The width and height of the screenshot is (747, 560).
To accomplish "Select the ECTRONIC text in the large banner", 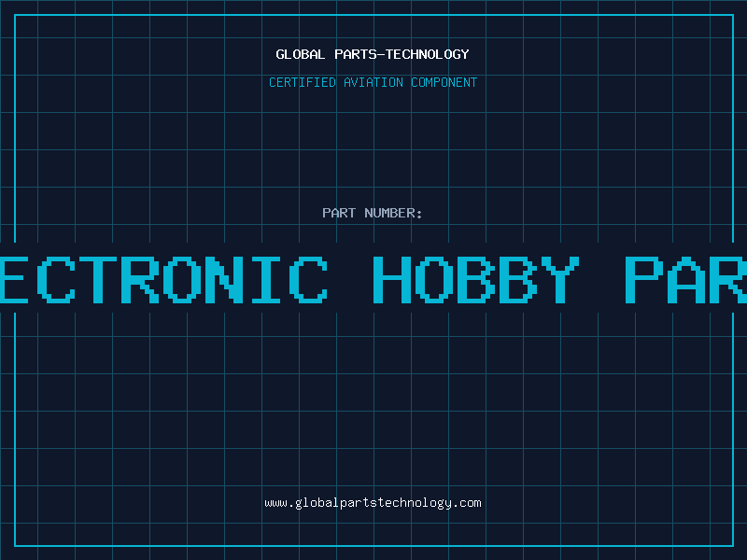I will 163,279.
